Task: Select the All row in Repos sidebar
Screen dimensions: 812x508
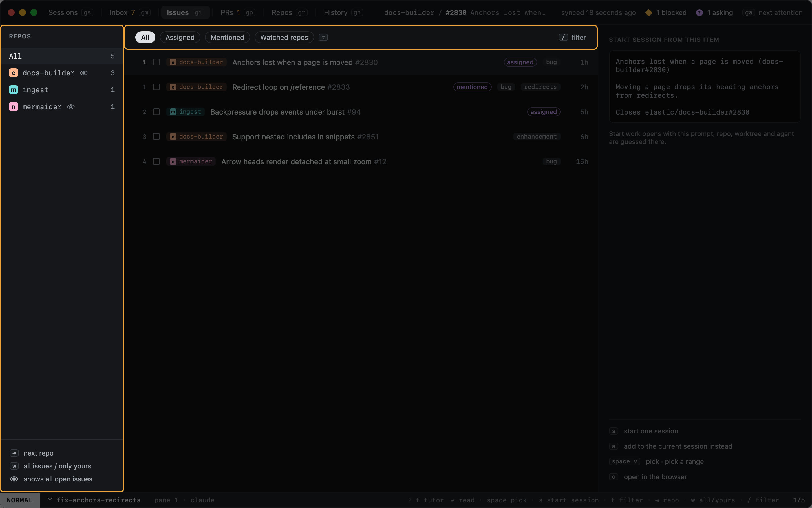Action: point(62,56)
